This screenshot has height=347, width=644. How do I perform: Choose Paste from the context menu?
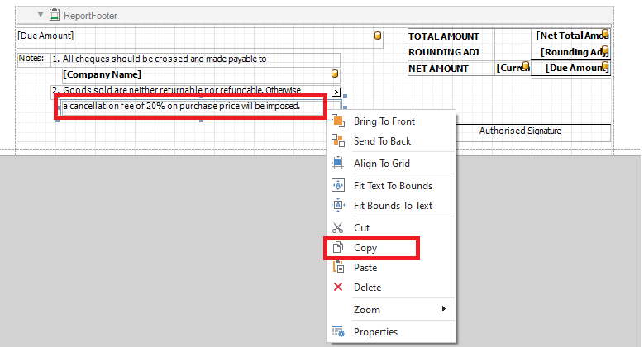coord(391,268)
